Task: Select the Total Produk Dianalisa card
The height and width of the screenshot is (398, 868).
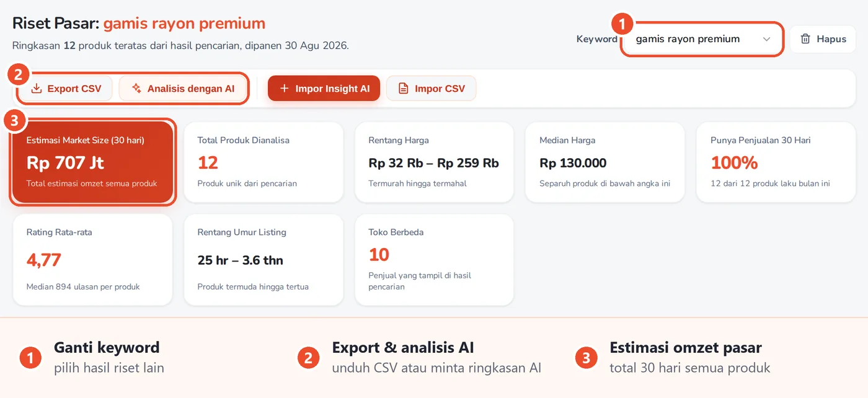Action: (263, 162)
